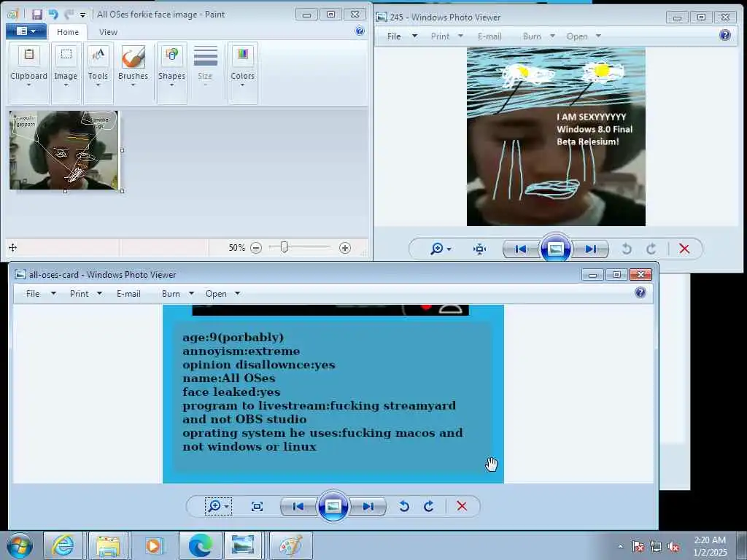This screenshot has height=560, width=747.
Task: Delete image in all-oses-card viewer
Action: [x=462, y=506]
